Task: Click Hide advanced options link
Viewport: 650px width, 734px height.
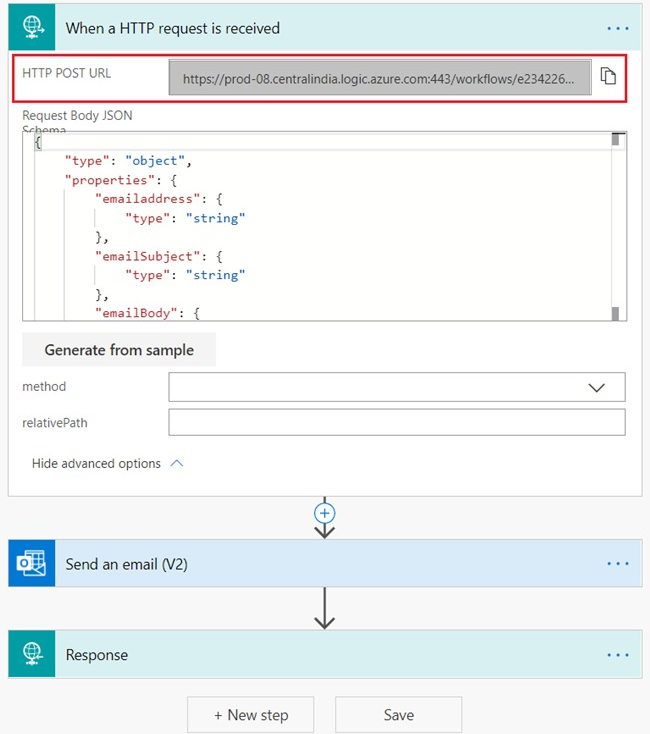Action: point(96,464)
